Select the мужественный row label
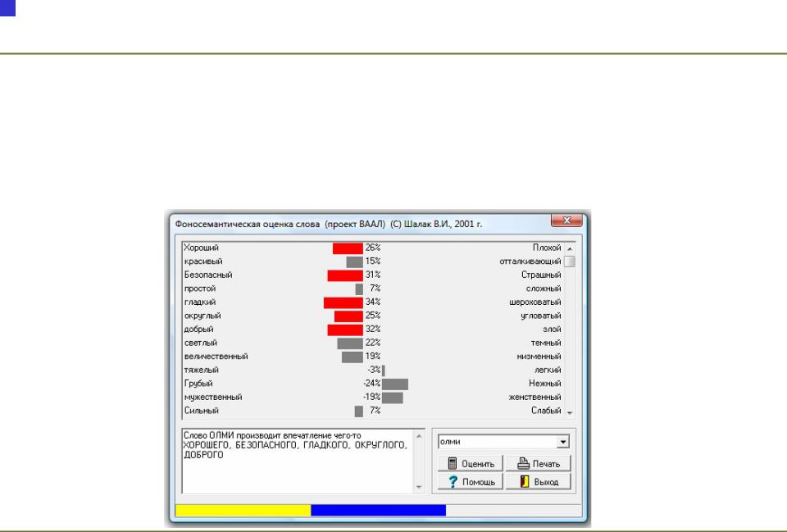 [x=213, y=397]
